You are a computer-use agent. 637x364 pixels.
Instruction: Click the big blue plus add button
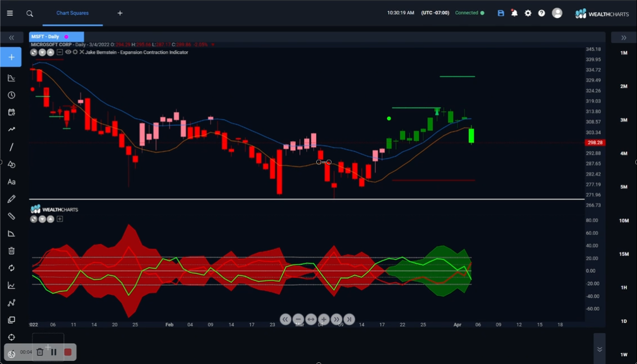click(x=11, y=57)
